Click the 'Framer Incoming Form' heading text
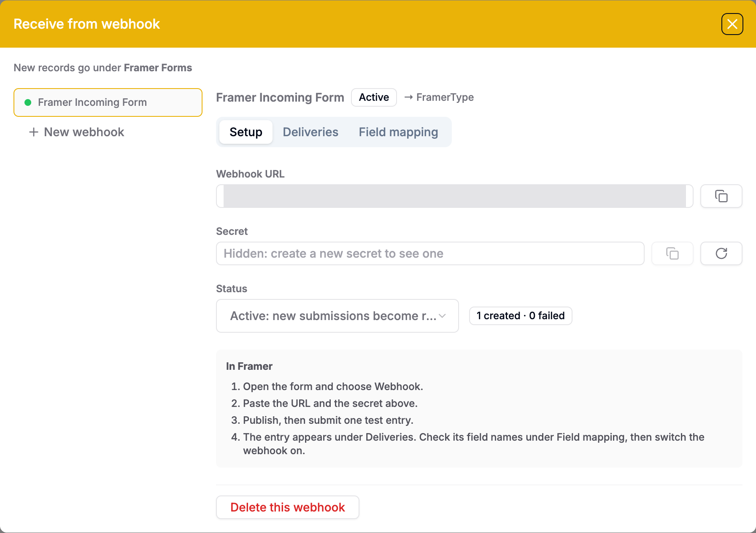756x533 pixels. tap(280, 97)
